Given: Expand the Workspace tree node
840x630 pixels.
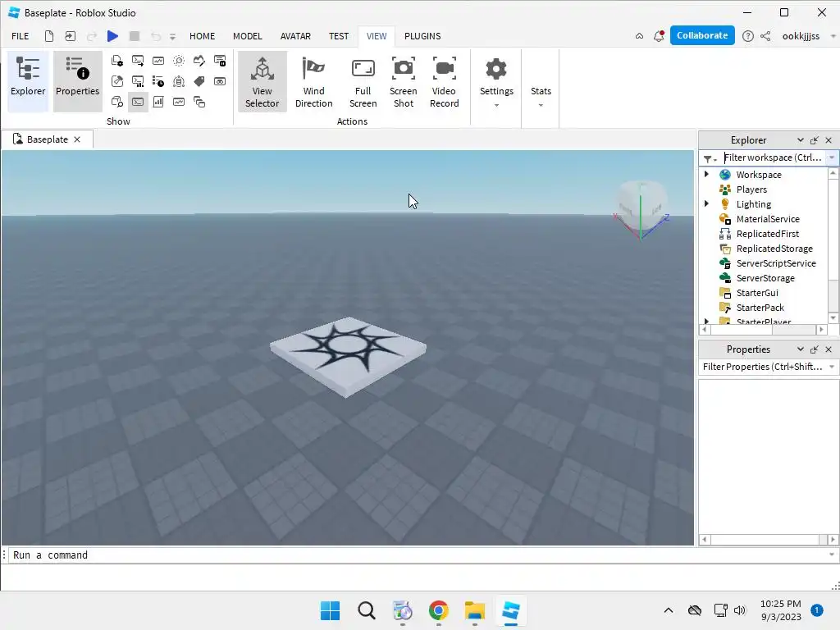Looking at the screenshot, I should [x=706, y=174].
